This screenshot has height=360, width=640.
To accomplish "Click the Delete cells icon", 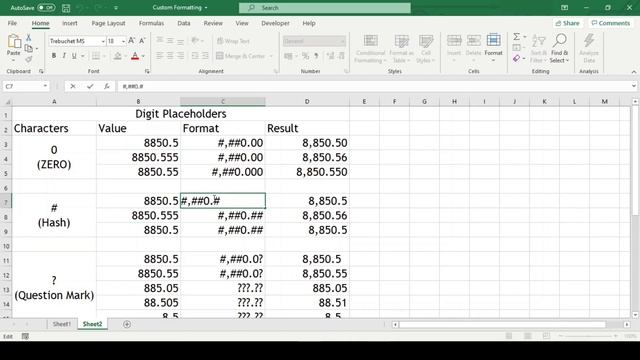I will click(x=473, y=41).
